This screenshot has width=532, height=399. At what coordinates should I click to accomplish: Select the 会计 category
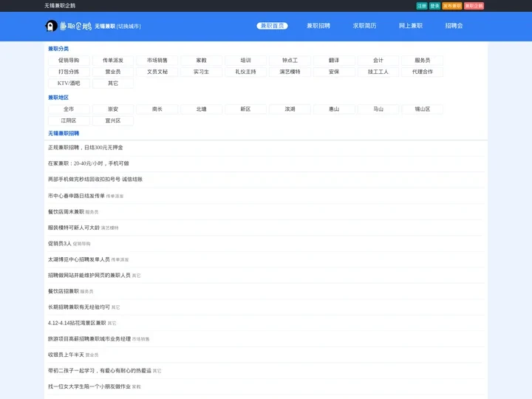point(378,61)
